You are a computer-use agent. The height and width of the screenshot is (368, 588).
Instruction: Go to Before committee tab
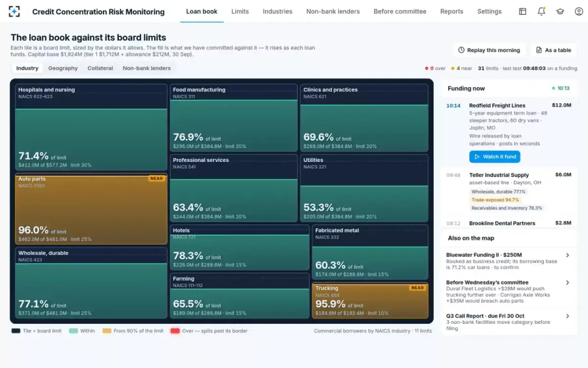400,11
